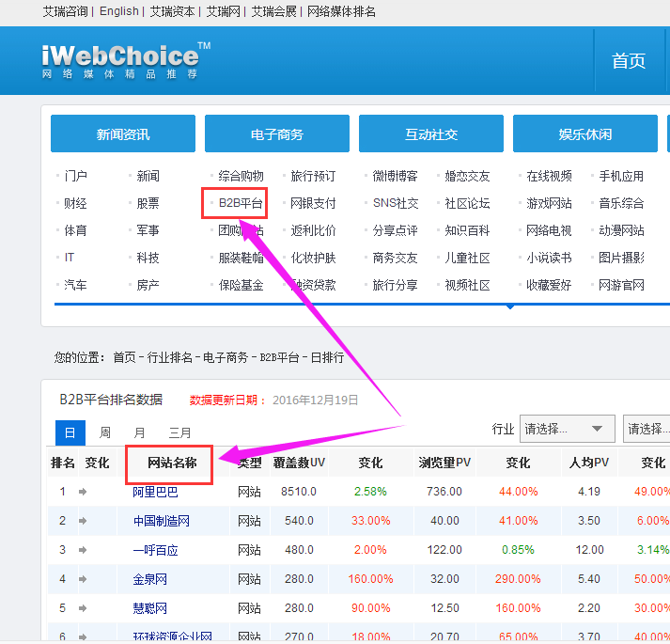Switch to the English site link
The width and height of the screenshot is (670, 644).
pos(118,11)
